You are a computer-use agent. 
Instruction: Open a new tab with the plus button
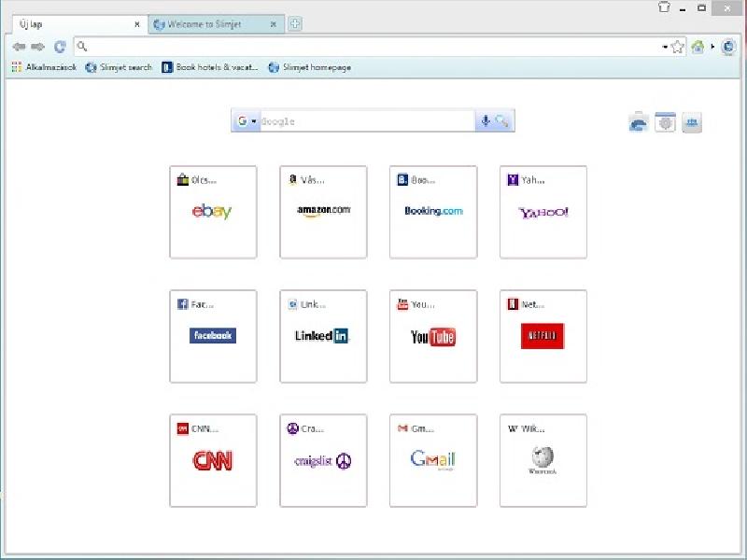pos(295,24)
